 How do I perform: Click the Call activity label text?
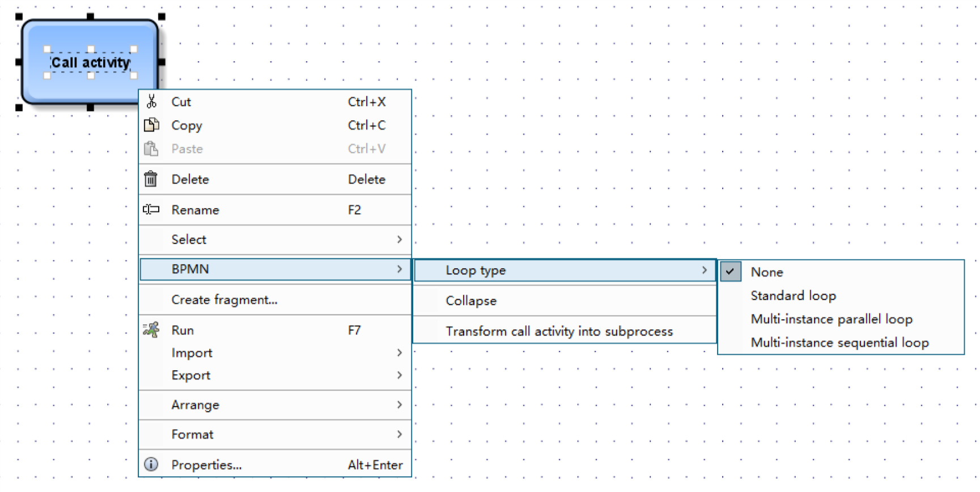91,62
